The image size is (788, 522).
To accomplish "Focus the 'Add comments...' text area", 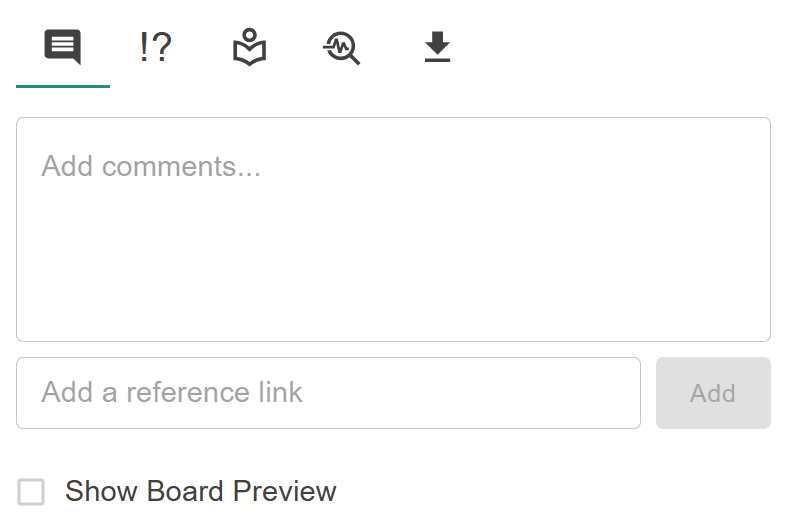I will (393, 229).
